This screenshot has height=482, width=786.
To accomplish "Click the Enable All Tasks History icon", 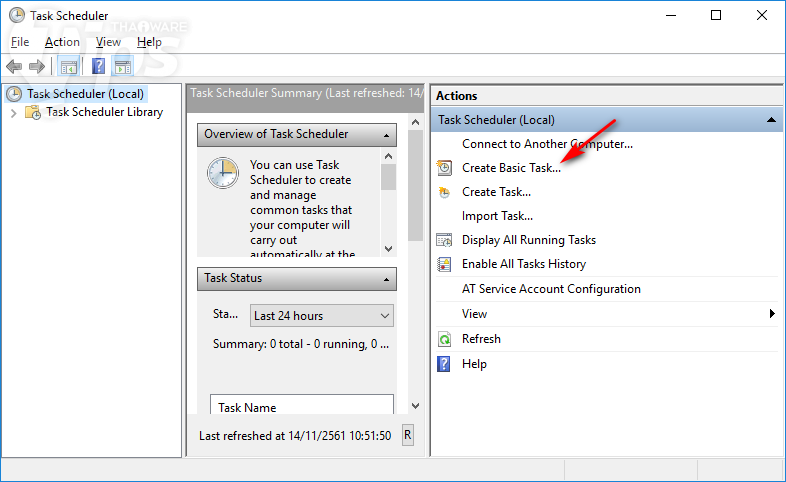I will (445, 264).
